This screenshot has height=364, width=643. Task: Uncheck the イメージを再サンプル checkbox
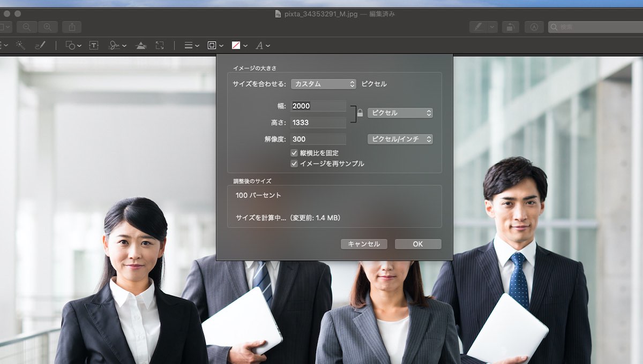point(294,164)
